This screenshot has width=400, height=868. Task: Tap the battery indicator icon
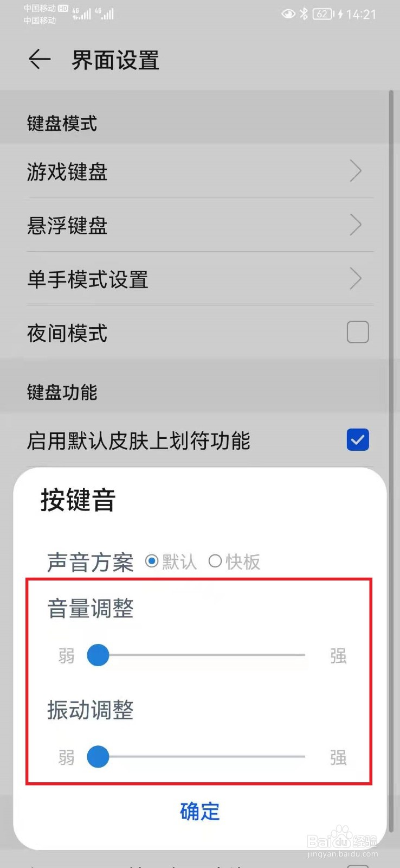click(x=324, y=14)
